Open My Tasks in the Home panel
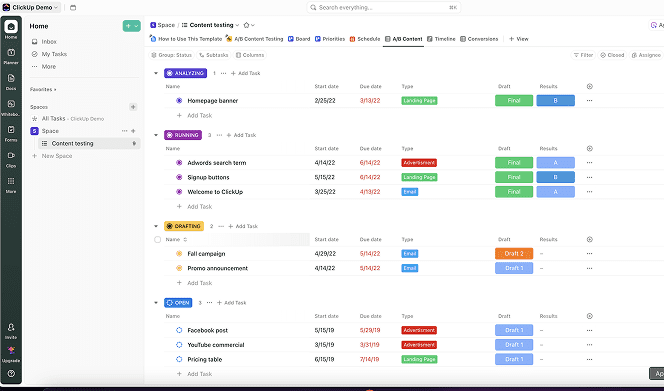The image size is (664, 391). tap(50, 54)
